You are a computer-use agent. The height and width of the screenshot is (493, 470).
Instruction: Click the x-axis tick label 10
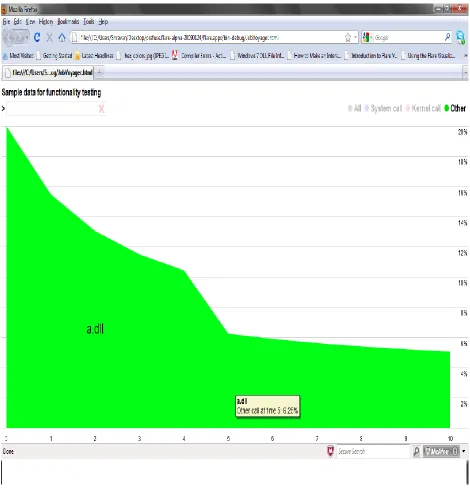pyautogui.click(x=450, y=438)
